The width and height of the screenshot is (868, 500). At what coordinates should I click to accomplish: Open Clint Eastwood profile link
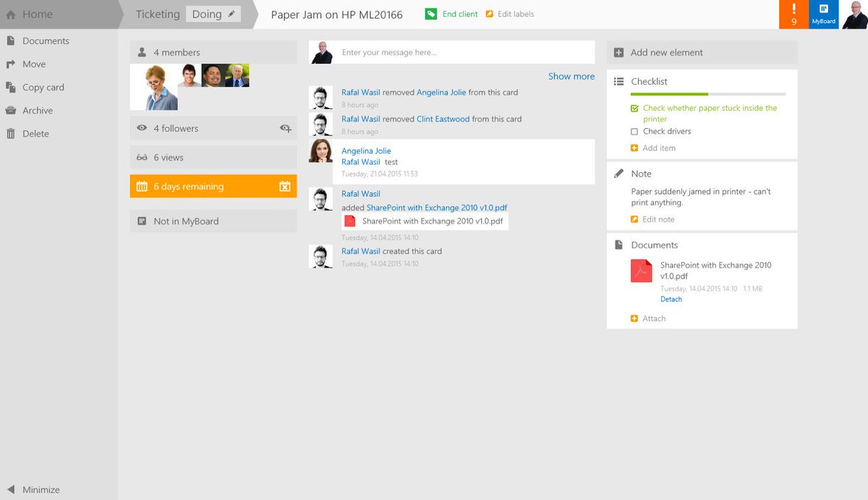click(443, 119)
